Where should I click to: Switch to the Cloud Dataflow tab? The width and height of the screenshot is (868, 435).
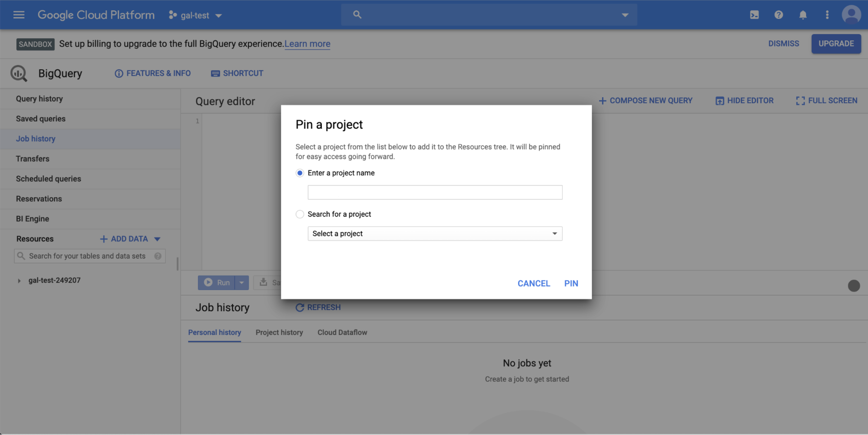click(342, 333)
